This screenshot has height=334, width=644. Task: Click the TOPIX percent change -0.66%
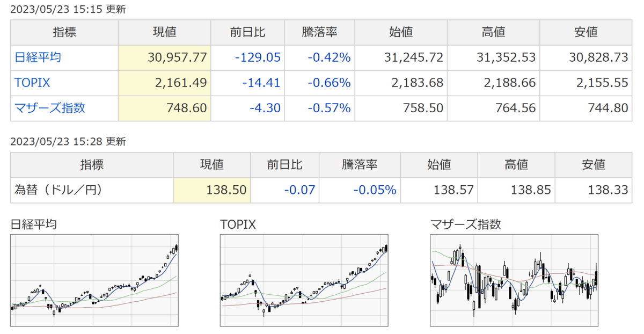pyautogui.click(x=329, y=83)
